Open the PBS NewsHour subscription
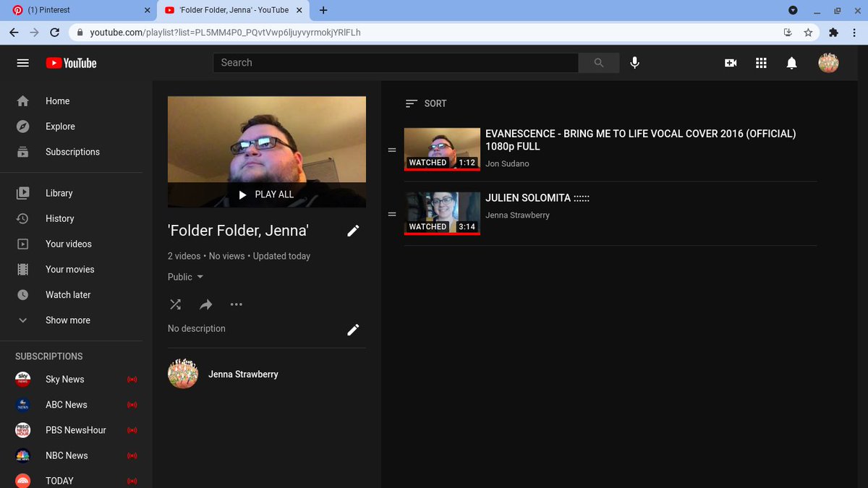Image resolution: width=868 pixels, height=488 pixels. (71, 430)
